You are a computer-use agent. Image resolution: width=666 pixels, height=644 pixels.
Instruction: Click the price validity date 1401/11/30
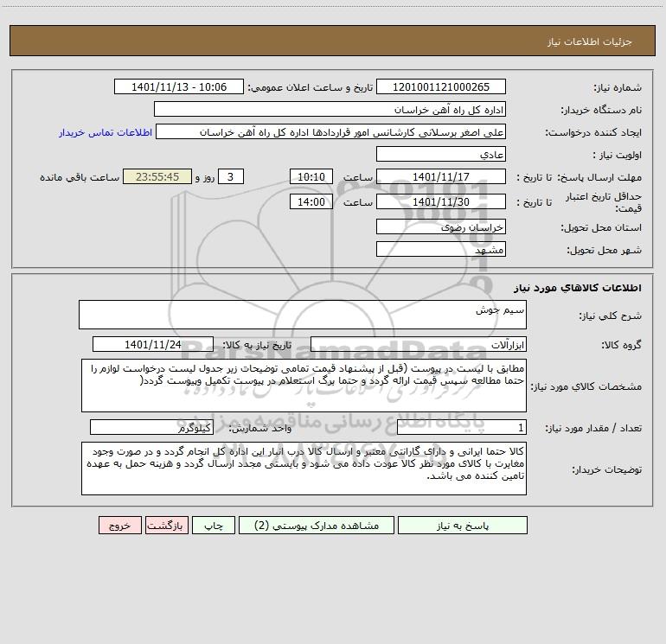pyautogui.click(x=441, y=201)
